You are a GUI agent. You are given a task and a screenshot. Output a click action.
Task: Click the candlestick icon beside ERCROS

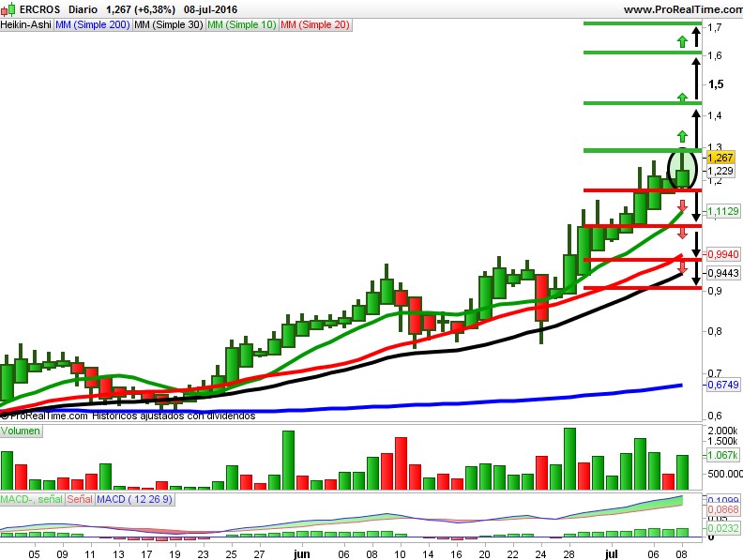click(9, 9)
